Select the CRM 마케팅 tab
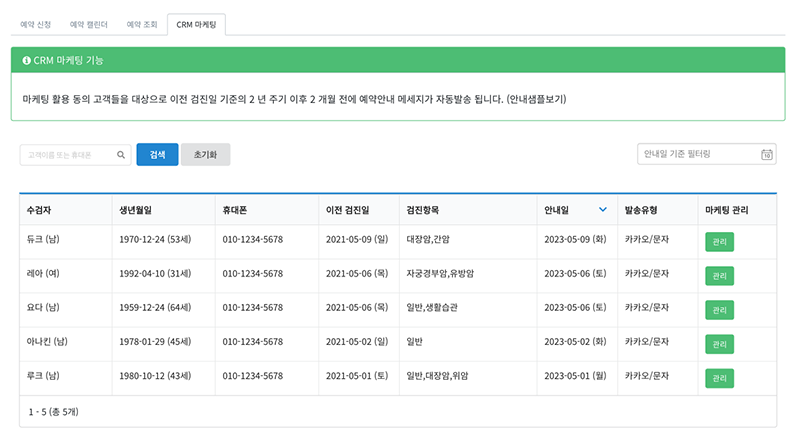The width and height of the screenshot is (794, 446). [196, 23]
